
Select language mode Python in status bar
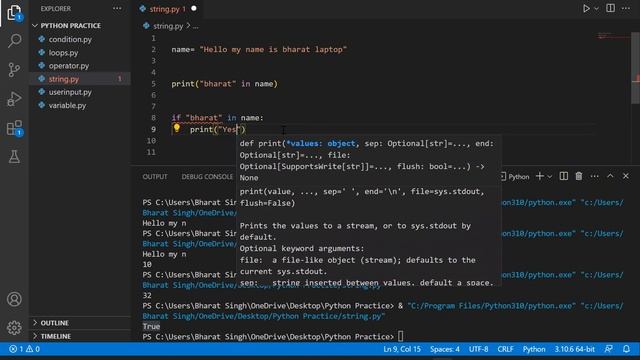pos(534,349)
